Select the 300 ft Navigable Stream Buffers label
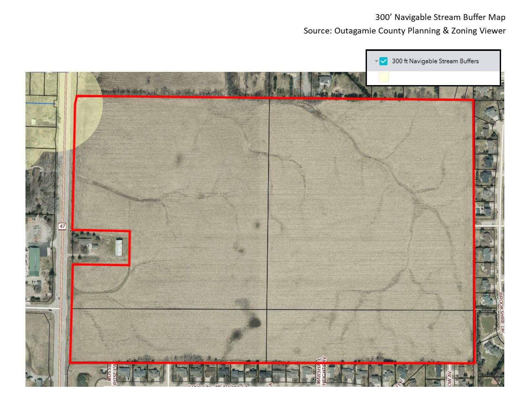532x411 pixels. (x=435, y=61)
